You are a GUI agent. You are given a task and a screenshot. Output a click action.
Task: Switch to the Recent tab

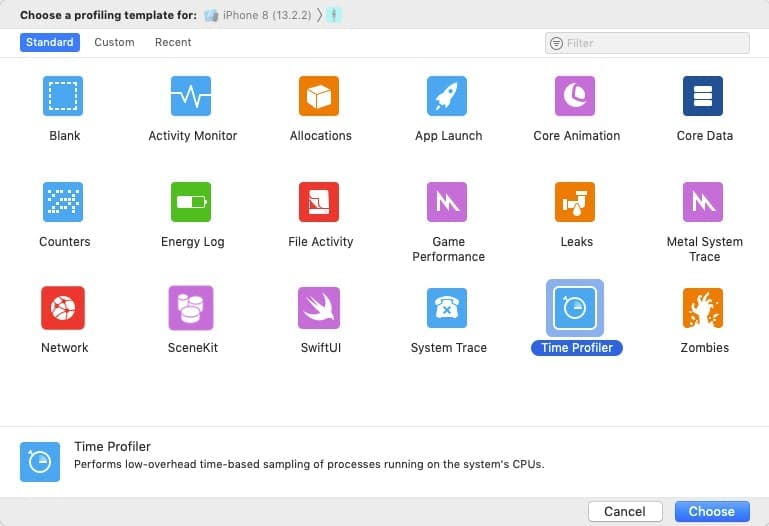(x=173, y=42)
